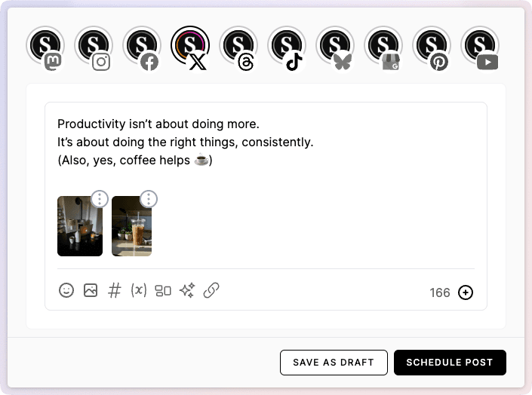The height and width of the screenshot is (395, 532).
Task: Open the AI assistant sparkles icon
Action: (187, 290)
